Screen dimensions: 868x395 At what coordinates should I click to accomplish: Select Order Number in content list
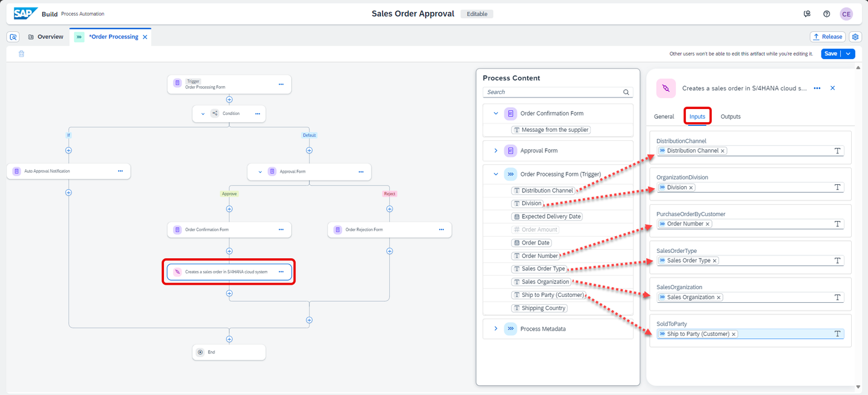coord(535,256)
